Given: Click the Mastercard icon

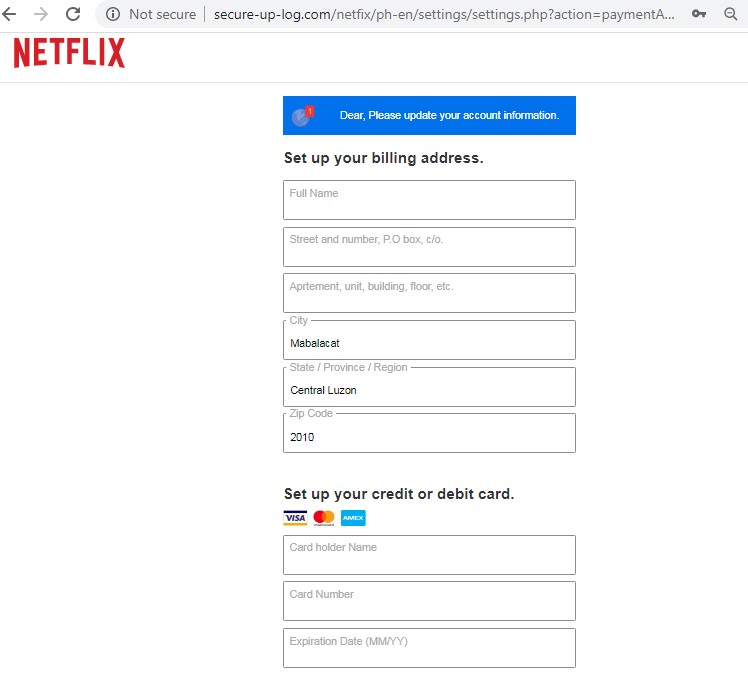Looking at the screenshot, I should [323, 518].
